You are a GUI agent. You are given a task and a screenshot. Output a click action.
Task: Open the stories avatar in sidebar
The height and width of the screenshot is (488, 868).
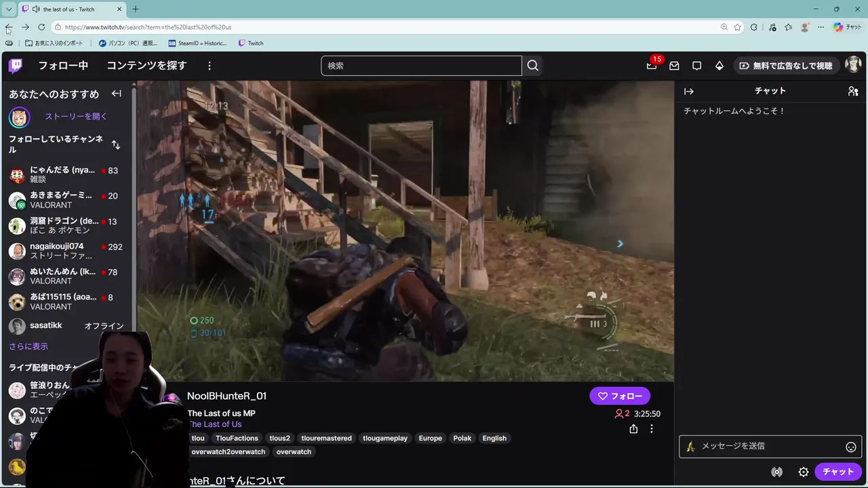(19, 117)
